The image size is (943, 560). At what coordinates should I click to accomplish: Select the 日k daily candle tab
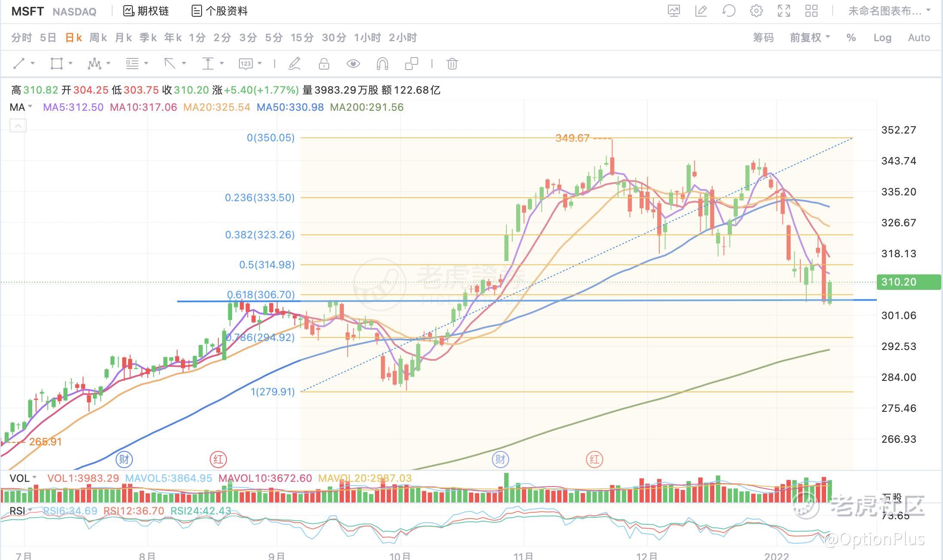[73, 38]
